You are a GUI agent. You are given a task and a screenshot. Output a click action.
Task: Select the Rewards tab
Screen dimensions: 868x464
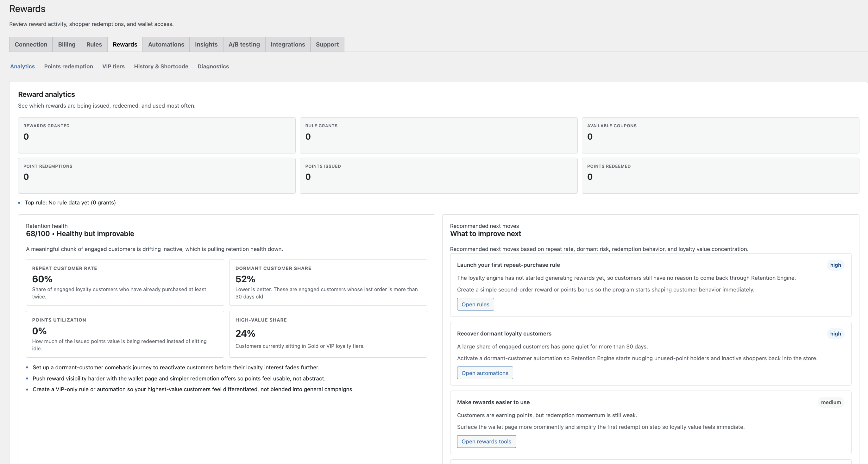125,45
